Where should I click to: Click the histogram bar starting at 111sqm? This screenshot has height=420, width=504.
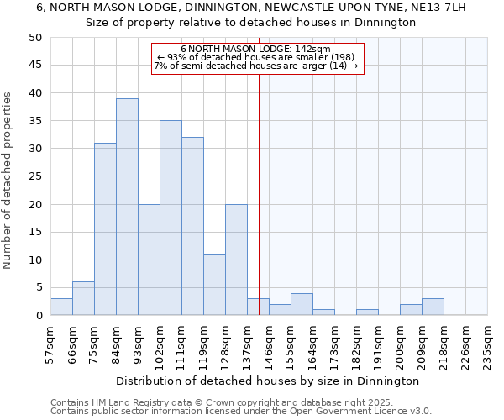click(x=193, y=226)
